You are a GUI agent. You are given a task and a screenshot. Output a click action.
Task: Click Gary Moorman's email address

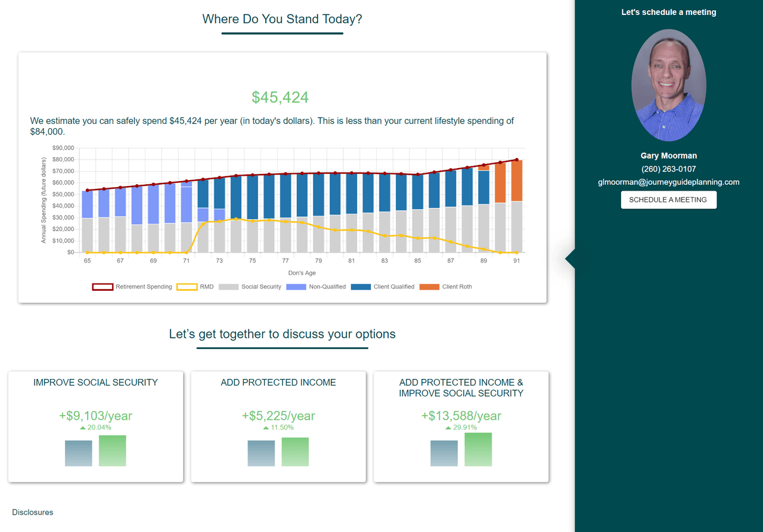tap(669, 182)
